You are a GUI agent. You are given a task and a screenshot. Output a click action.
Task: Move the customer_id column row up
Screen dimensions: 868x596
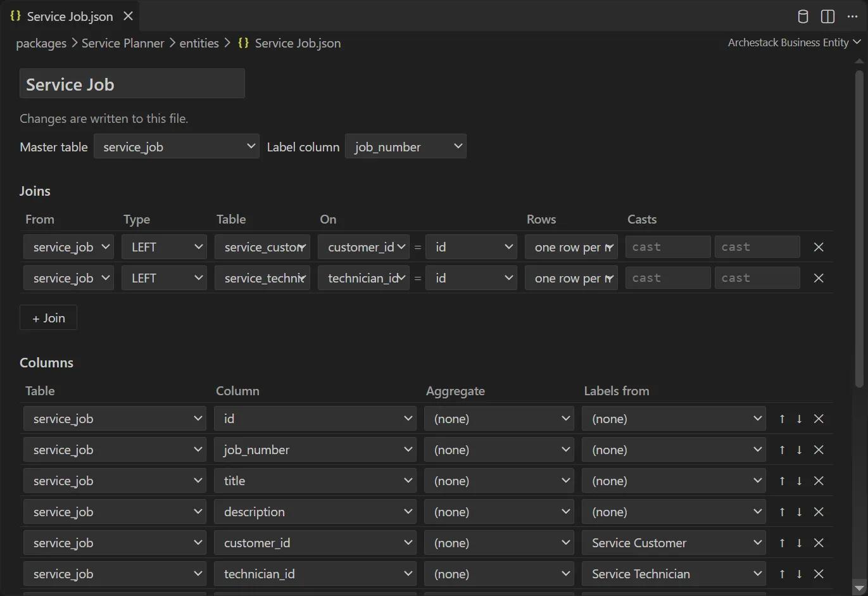(783, 543)
